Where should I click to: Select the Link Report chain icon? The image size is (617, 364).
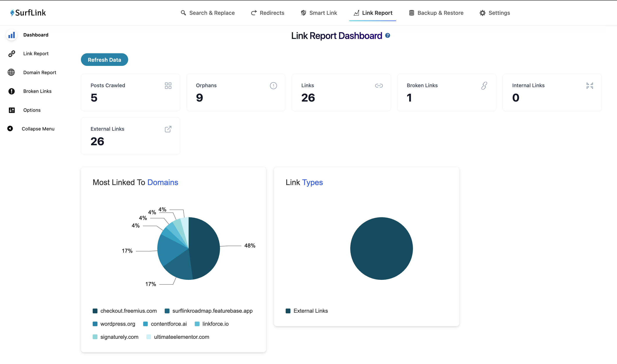click(x=12, y=54)
